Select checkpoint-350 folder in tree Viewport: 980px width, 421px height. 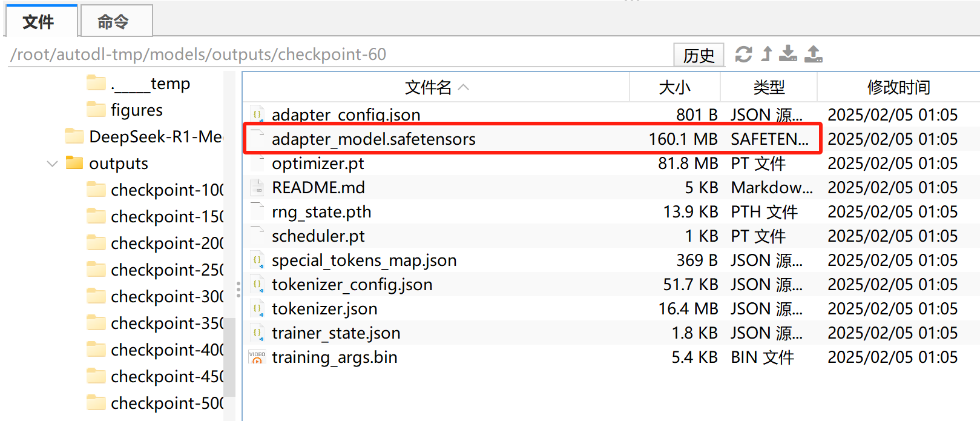(x=168, y=323)
